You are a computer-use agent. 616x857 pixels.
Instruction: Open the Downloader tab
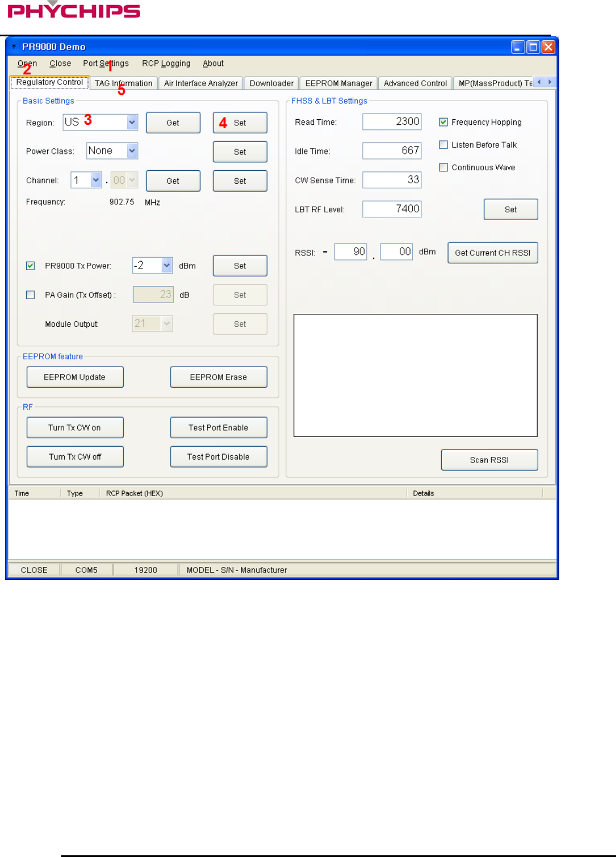[272, 83]
